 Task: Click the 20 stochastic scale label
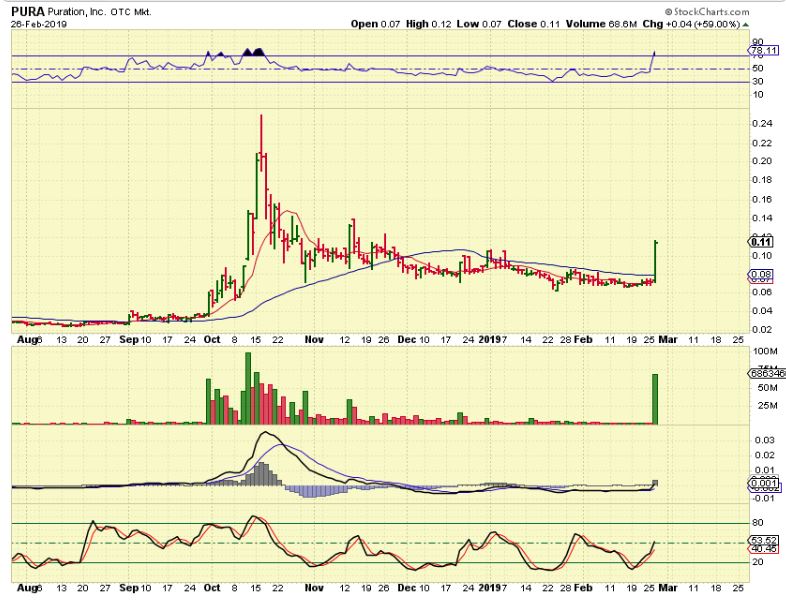[x=758, y=562]
